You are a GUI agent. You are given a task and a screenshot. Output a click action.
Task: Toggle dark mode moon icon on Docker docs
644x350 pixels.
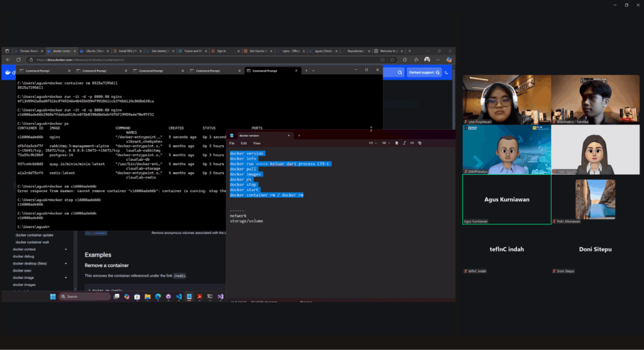pos(447,72)
